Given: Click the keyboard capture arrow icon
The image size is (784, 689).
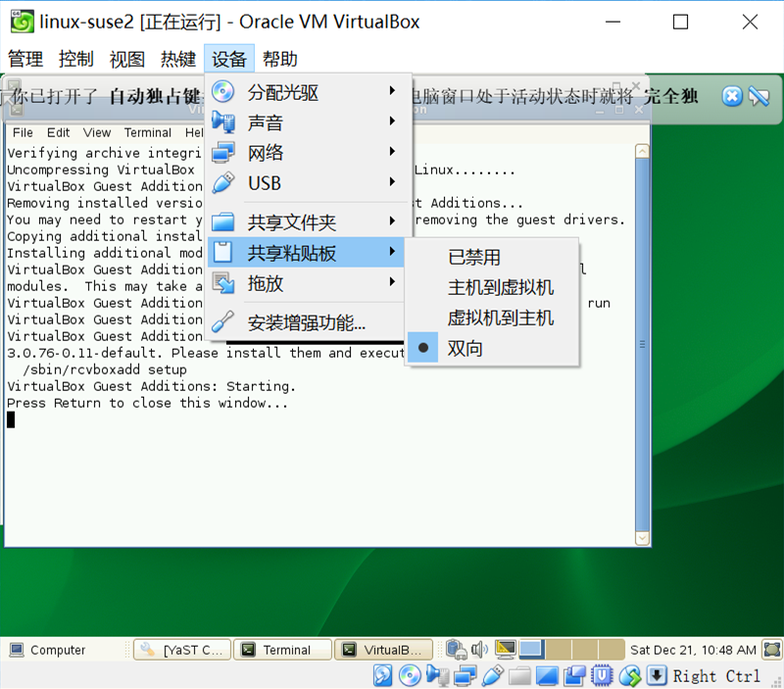Looking at the screenshot, I should tap(657, 675).
